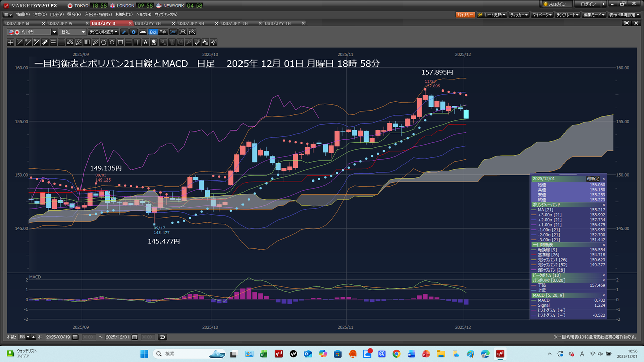Expand the テクニカル選択 dropdown
Viewport: 644px width, 362px height.
[103, 32]
